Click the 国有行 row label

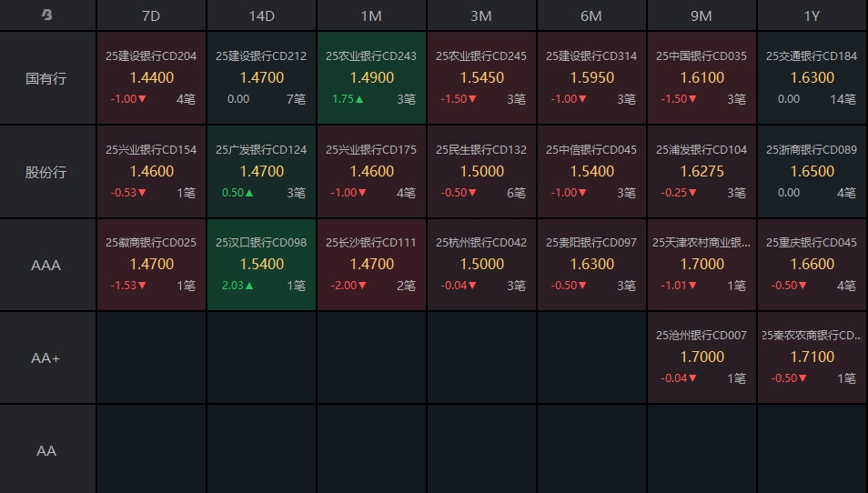[45, 78]
